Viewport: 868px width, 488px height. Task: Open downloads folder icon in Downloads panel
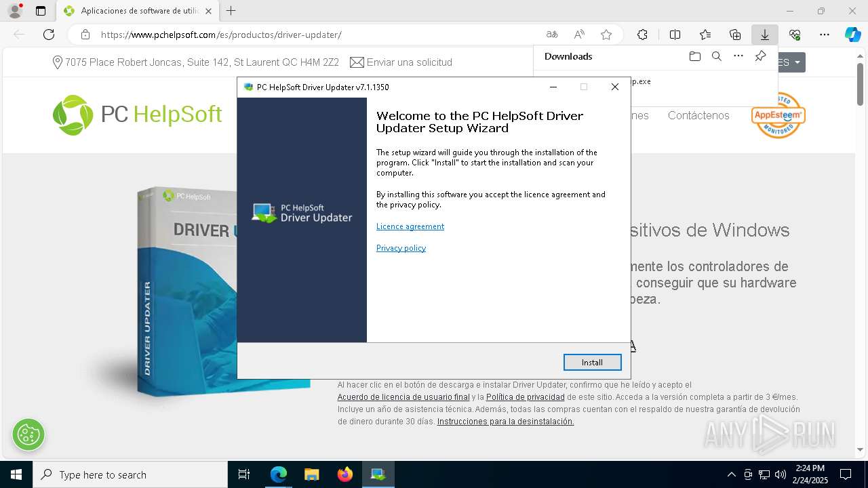(x=694, y=56)
